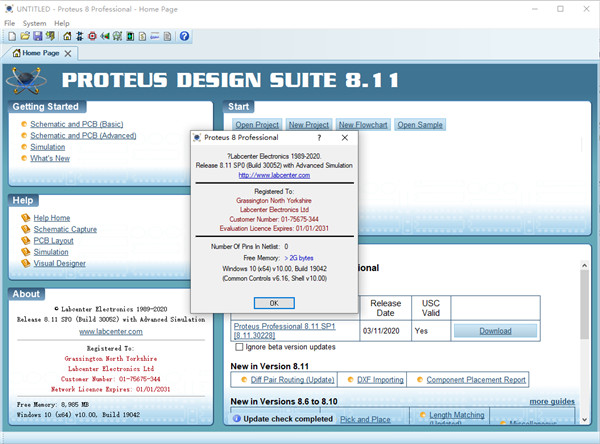Close the Proteus 8 Professional dialog
The height and width of the screenshot is (444, 600).
(x=345, y=138)
